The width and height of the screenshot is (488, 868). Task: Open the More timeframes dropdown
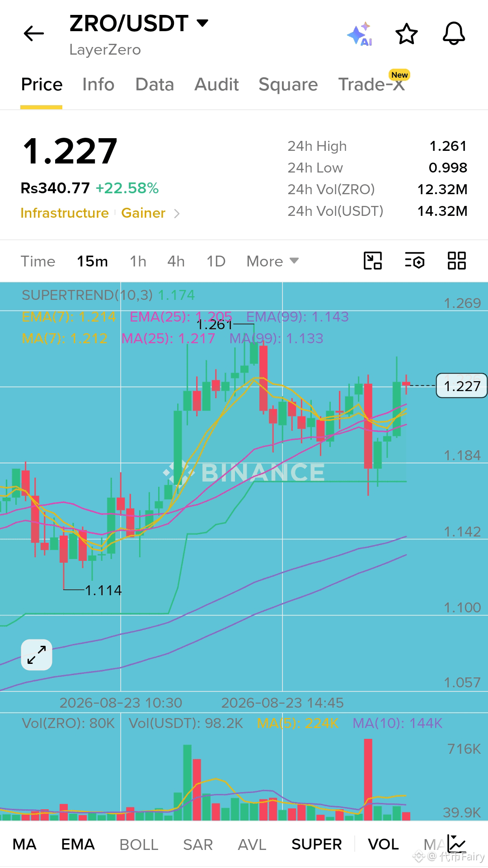(272, 261)
